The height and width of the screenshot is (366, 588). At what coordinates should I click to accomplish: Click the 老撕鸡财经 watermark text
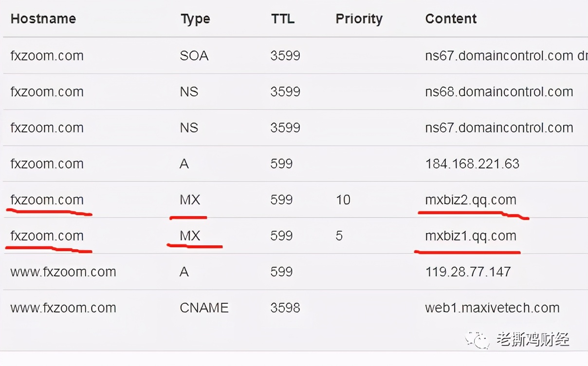(533, 339)
